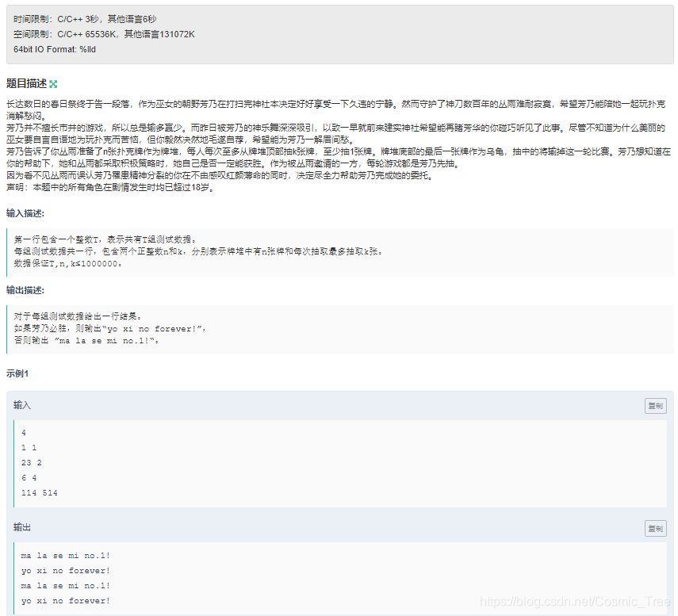Click the 输入 panel header
The image size is (678, 616).
(22, 404)
